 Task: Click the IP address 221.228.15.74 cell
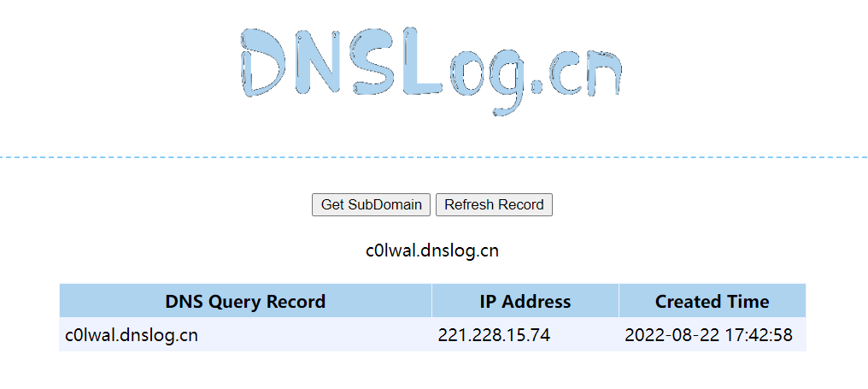click(525, 334)
